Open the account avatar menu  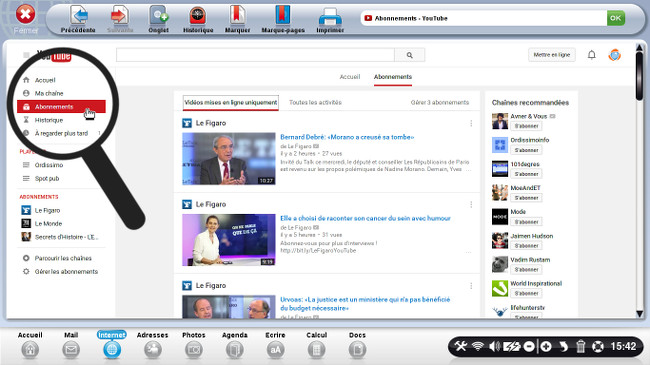click(x=614, y=55)
